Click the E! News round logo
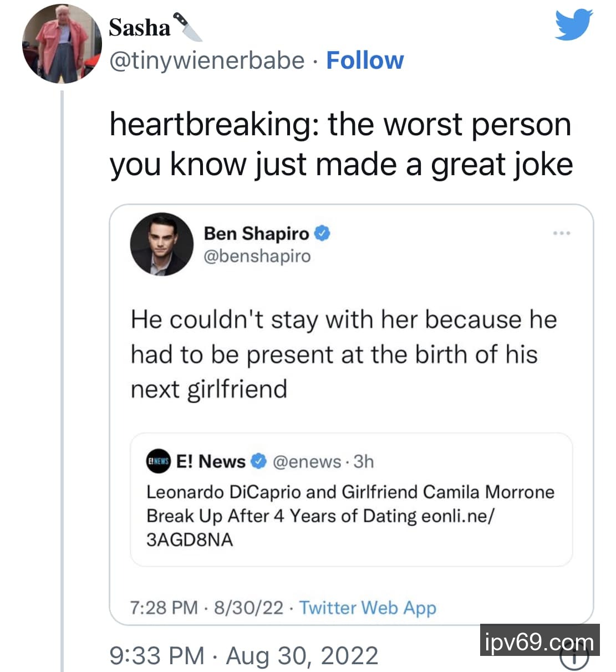Image resolution: width=616 pixels, height=672 pixels. point(158,462)
